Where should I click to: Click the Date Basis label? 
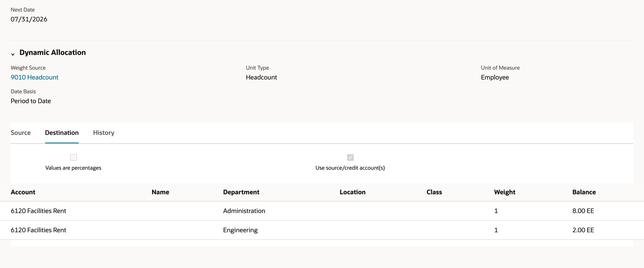pyautogui.click(x=23, y=91)
